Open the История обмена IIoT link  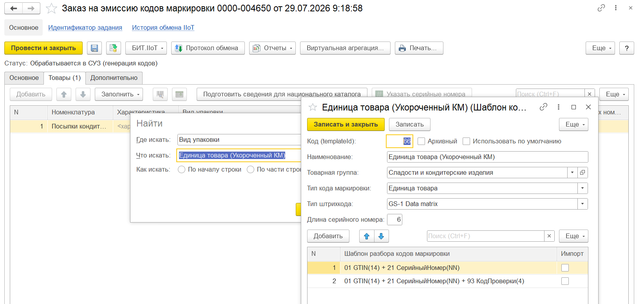(163, 27)
